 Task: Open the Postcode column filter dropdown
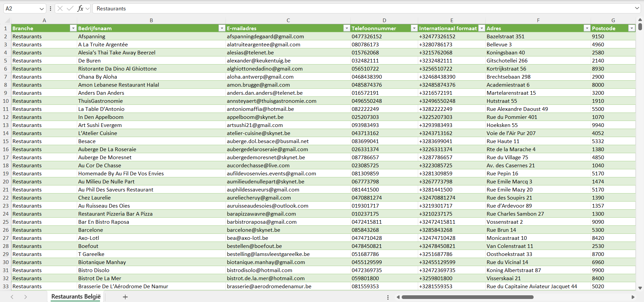point(631,28)
